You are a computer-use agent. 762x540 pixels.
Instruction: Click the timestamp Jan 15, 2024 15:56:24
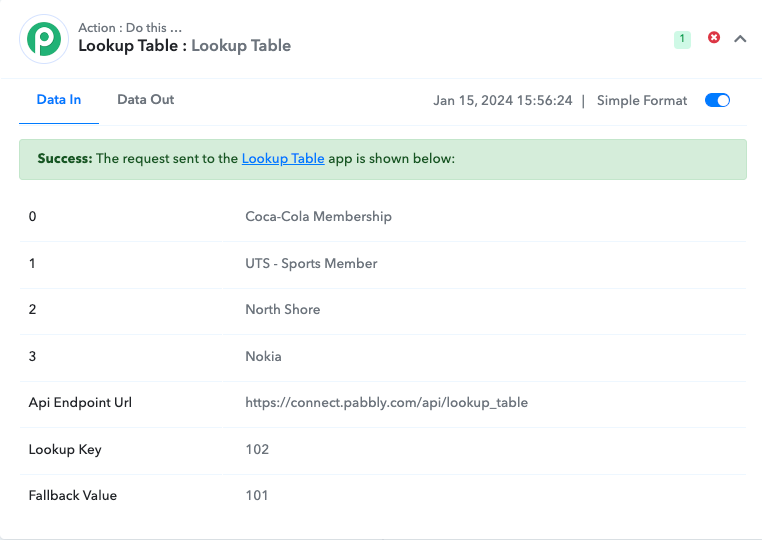[x=502, y=101]
